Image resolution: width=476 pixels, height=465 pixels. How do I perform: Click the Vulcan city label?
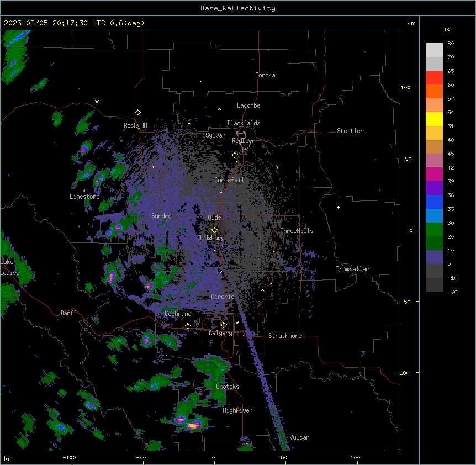[x=299, y=437]
